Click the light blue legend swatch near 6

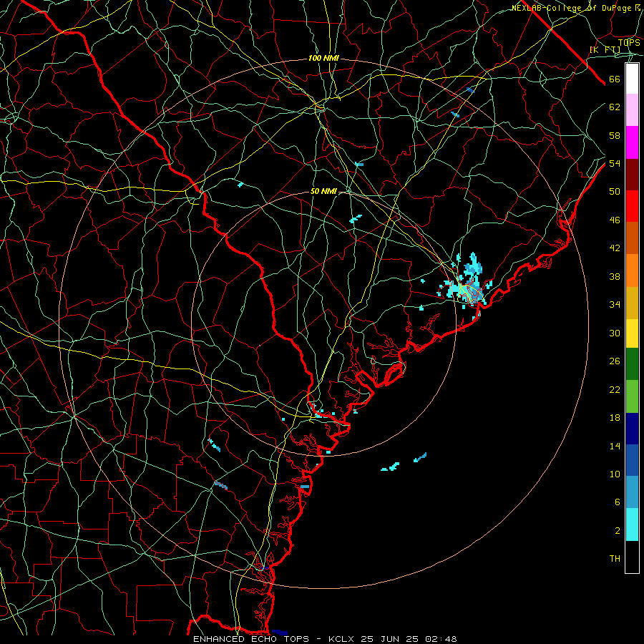tap(632, 492)
